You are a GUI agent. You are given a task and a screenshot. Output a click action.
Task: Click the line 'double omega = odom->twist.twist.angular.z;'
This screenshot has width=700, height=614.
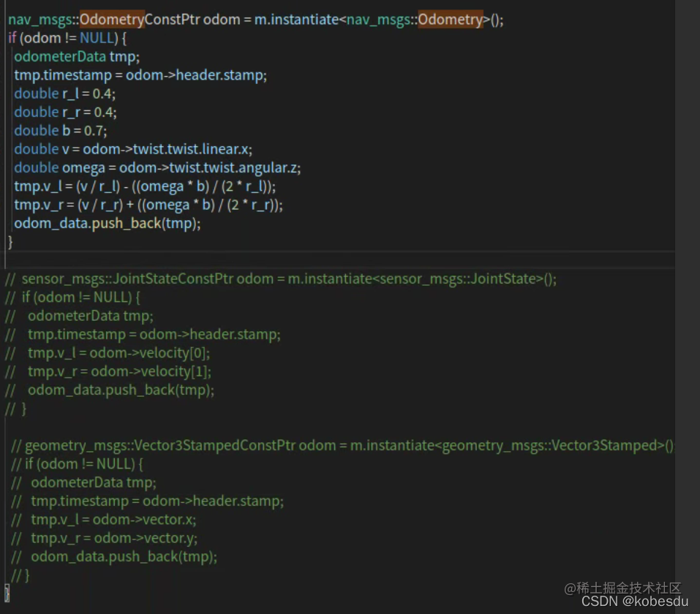[157, 168]
